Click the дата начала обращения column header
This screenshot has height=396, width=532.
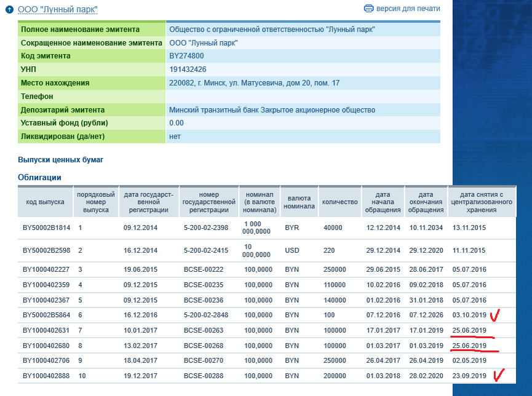pos(383,202)
